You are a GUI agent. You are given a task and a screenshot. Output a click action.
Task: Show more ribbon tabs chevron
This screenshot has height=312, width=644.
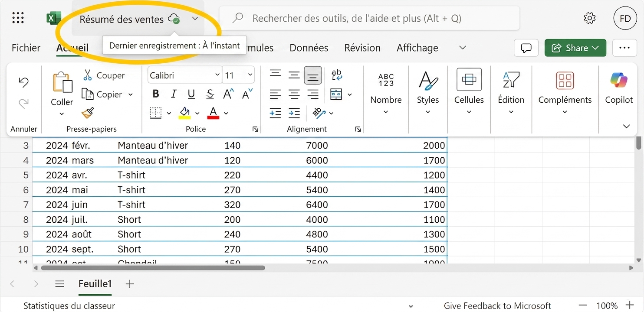(x=463, y=48)
